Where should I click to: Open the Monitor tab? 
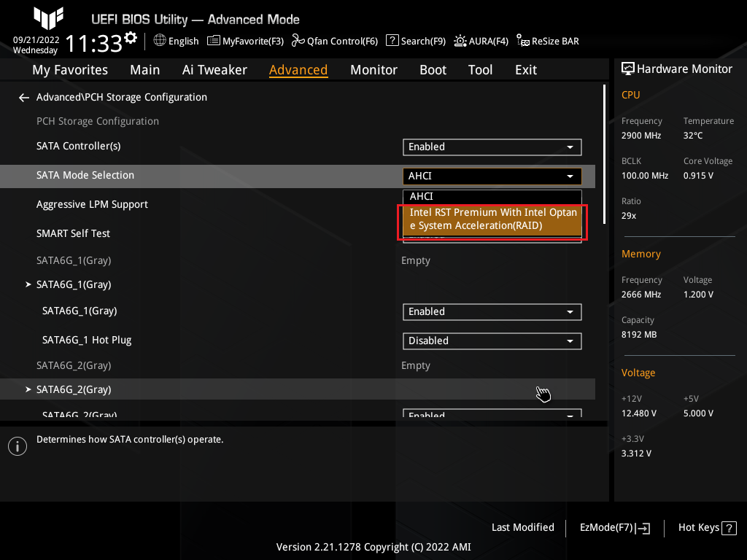(374, 70)
